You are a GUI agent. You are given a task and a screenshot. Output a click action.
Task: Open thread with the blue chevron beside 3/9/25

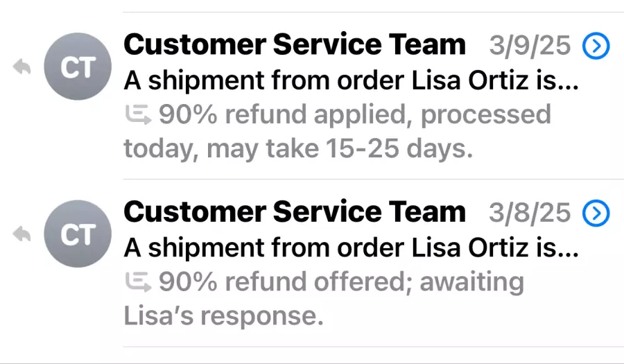pyautogui.click(x=596, y=46)
